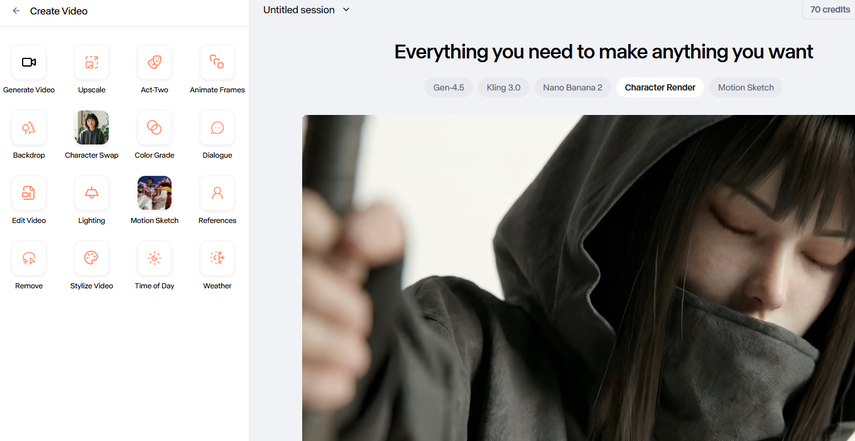Expand the Untitled session dropdown
Screen dimensions: 855x441
tap(306, 10)
